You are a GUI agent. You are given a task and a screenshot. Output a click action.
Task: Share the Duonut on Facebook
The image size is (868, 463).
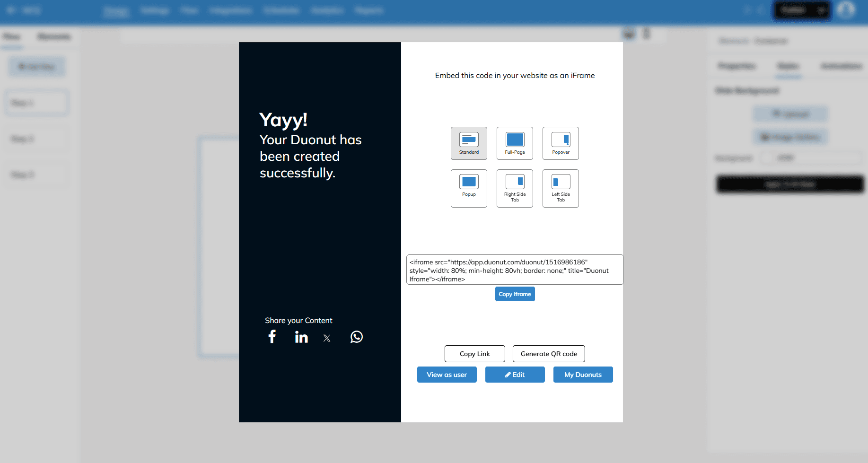coord(272,337)
